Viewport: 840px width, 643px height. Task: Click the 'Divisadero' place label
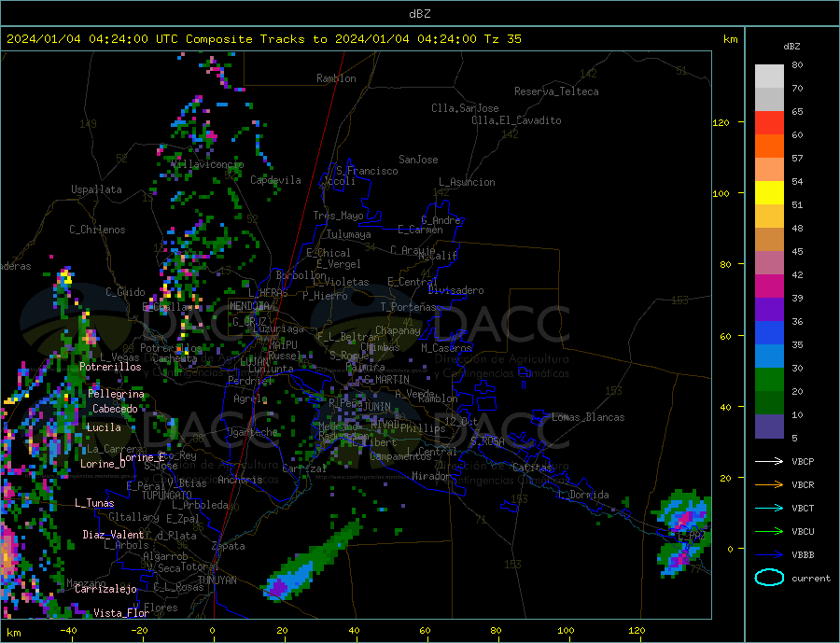tap(455, 290)
